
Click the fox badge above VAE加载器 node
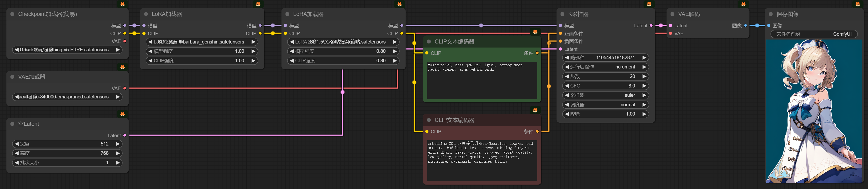coord(122,67)
